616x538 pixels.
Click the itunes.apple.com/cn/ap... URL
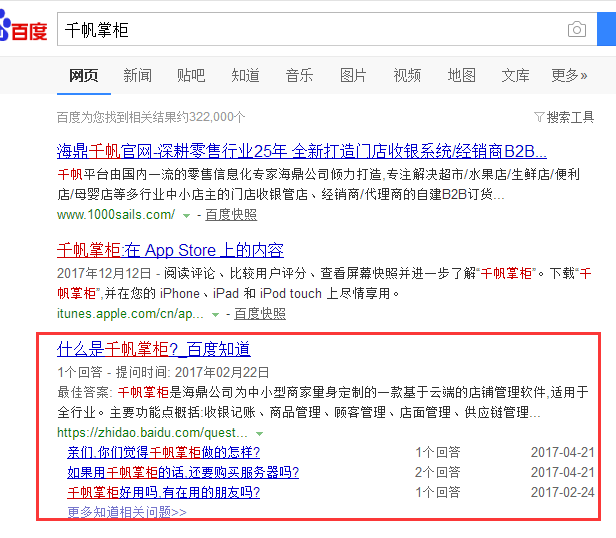(130, 314)
